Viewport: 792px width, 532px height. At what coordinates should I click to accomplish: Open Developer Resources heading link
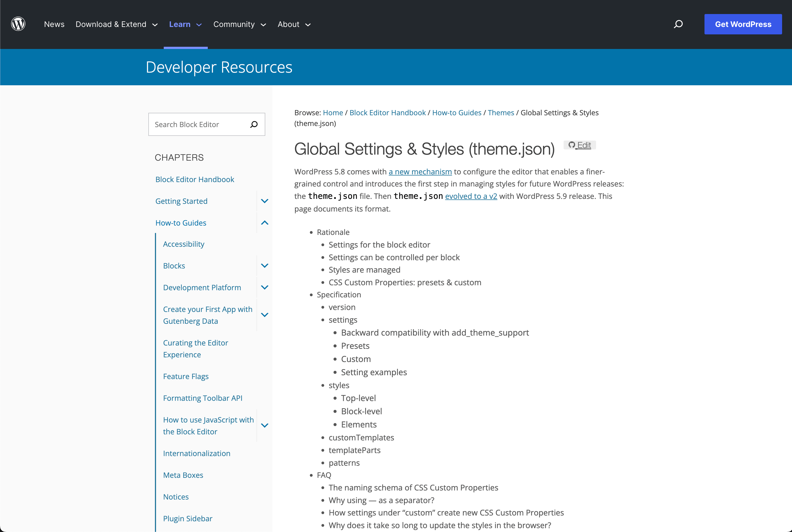pos(219,67)
